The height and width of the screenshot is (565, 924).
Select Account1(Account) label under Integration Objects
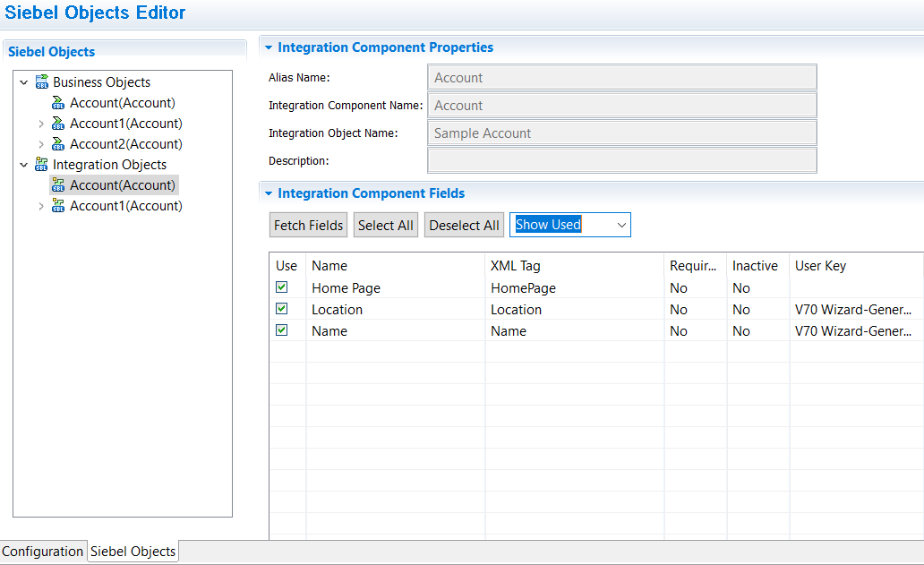point(126,206)
